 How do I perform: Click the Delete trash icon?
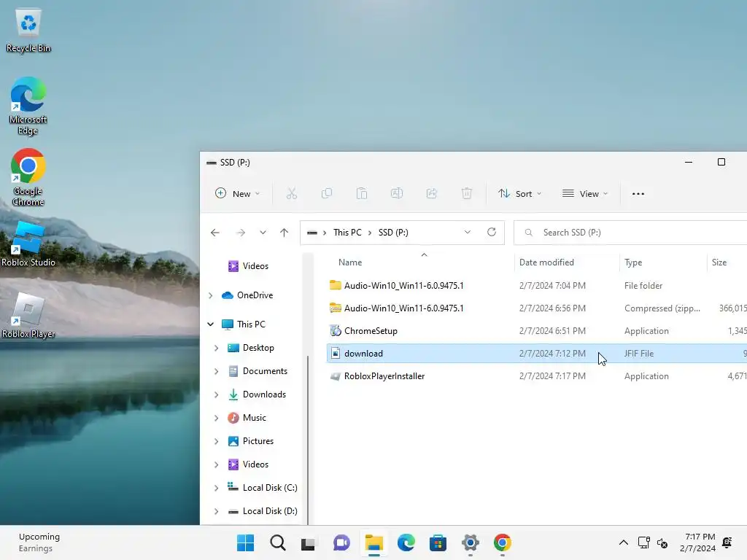[466, 193]
